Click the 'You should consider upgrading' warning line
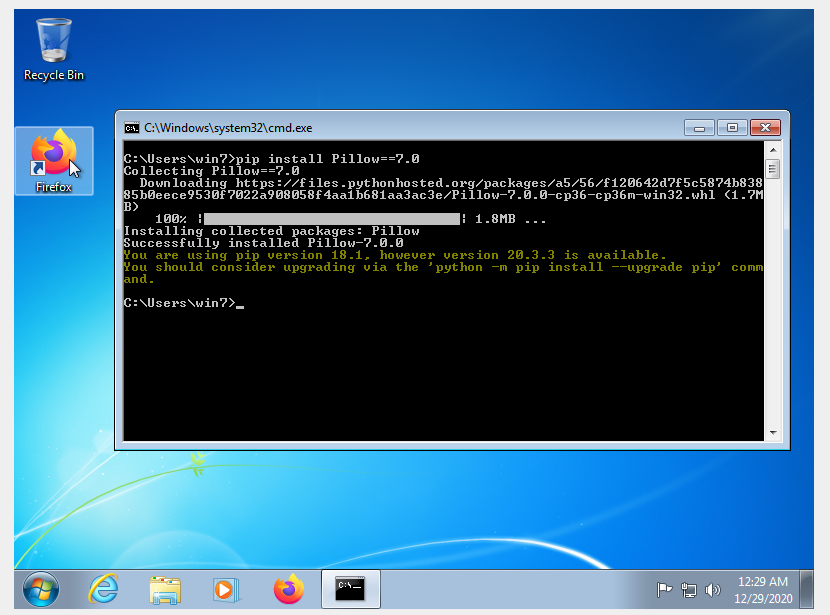The width and height of the screenshot is (830, 615). 444,273
